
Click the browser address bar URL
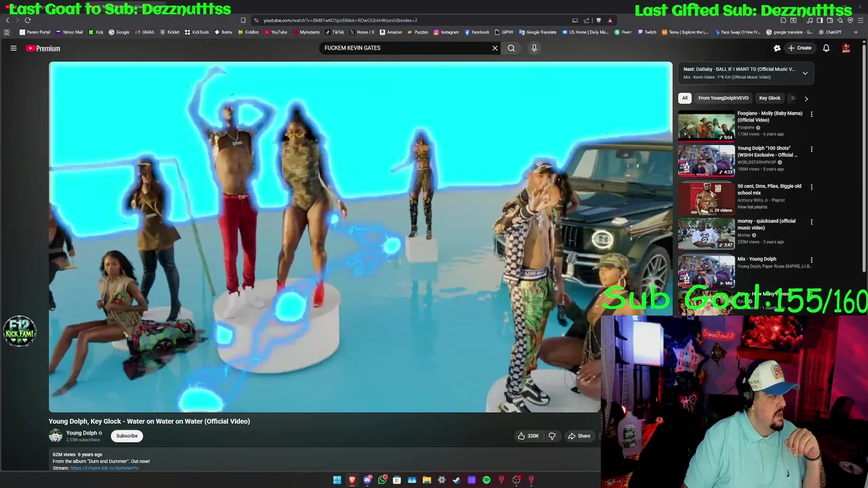340,20
